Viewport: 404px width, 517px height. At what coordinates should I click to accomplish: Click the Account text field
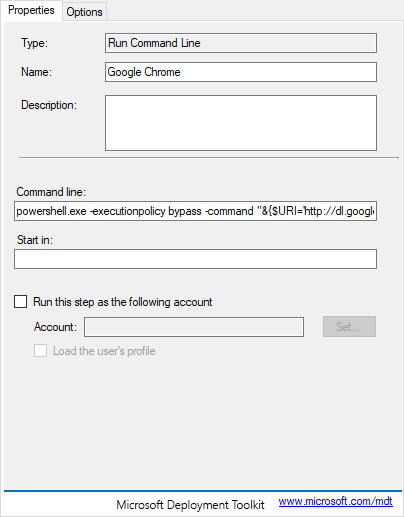[x=194, y=327]
